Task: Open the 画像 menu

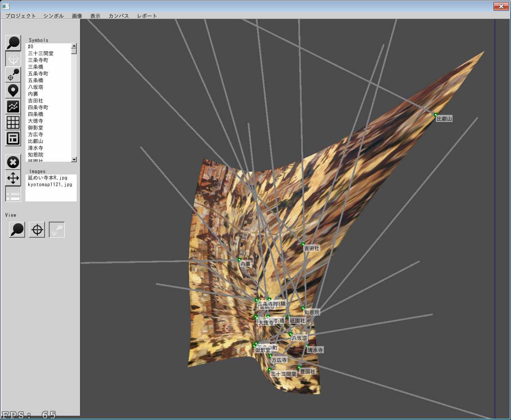Action: [77, 16]
